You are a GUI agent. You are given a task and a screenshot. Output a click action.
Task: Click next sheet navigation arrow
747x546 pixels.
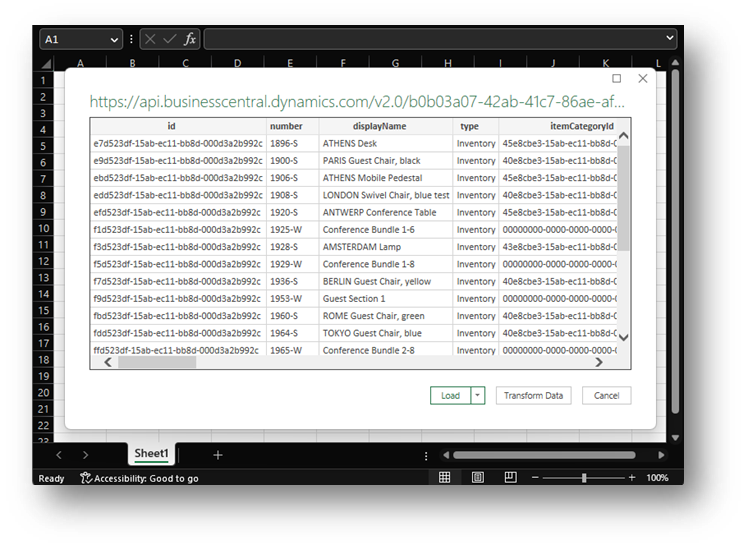coord(85,455)
